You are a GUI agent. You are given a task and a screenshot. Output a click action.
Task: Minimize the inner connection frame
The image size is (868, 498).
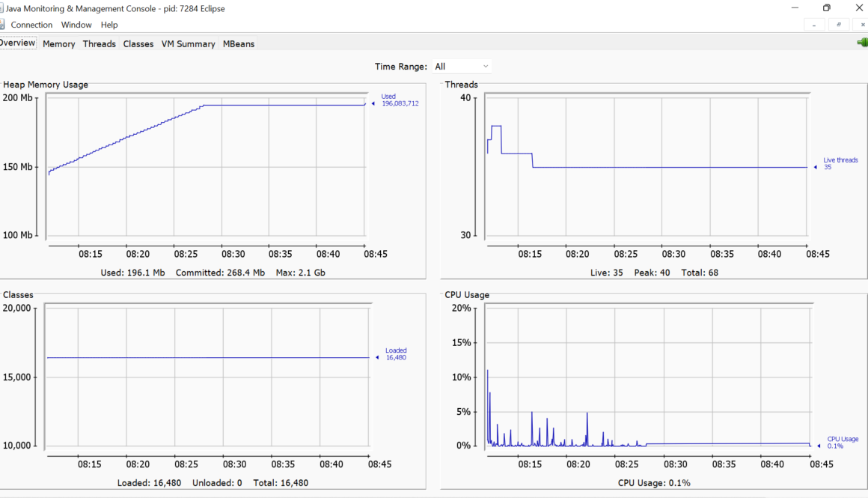pyautogui.click(x=814, y=25)
